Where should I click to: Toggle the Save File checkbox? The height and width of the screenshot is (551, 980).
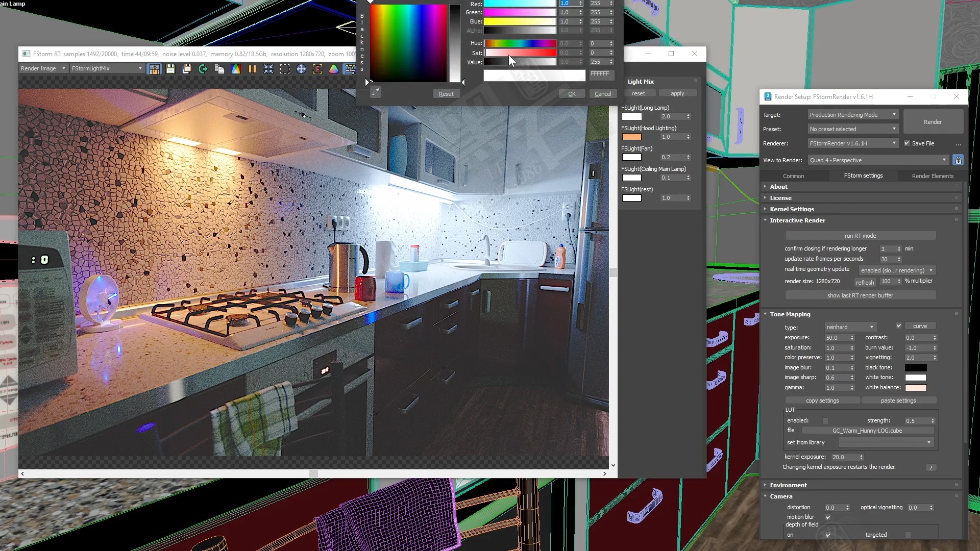pyautogui.click(x=907, y=143)
